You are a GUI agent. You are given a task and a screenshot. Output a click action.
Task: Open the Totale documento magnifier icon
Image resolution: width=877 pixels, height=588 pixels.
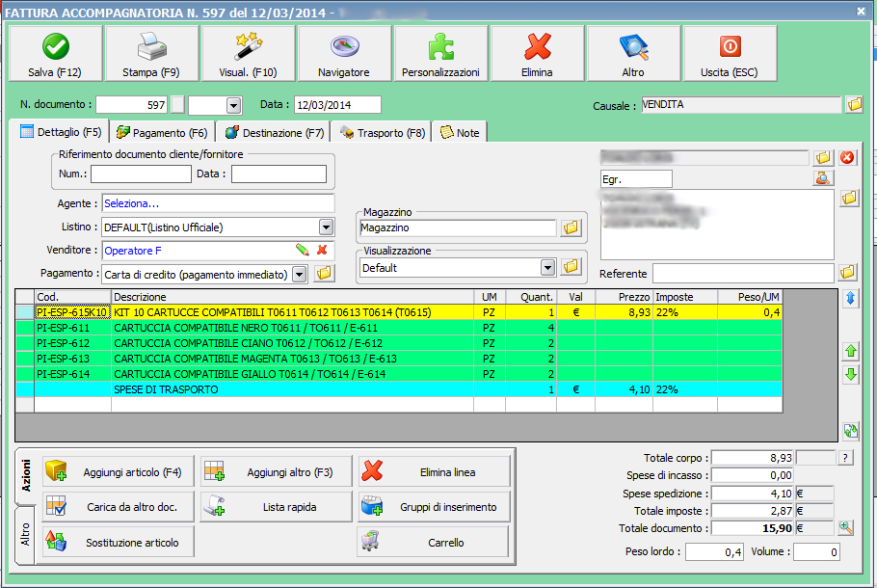pos(846,527)
